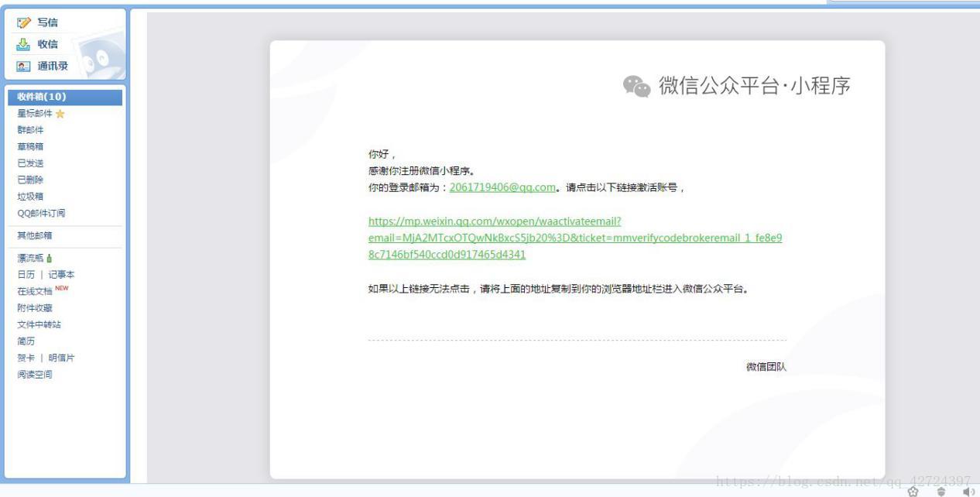Image resolution: width=980 pixels, height=497 pixels.
Task: Click the star icon beside 星标邮件
Action: [x=60, y=114]
